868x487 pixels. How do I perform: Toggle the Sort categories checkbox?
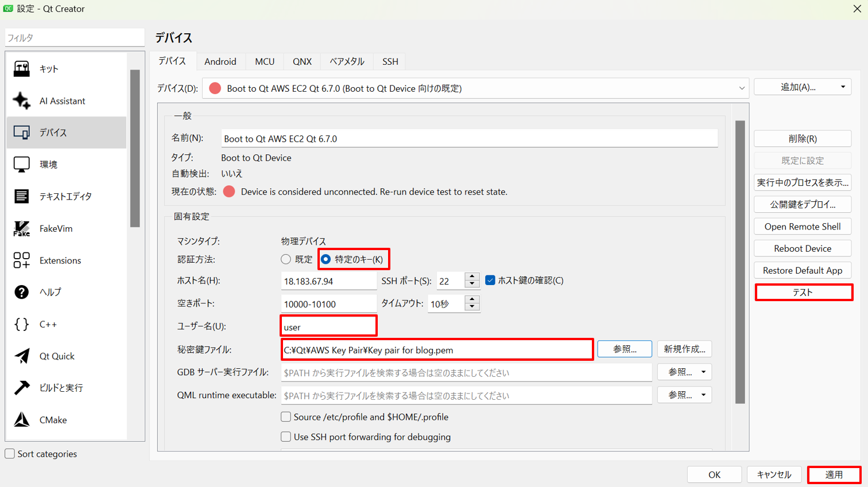[10, 454]
